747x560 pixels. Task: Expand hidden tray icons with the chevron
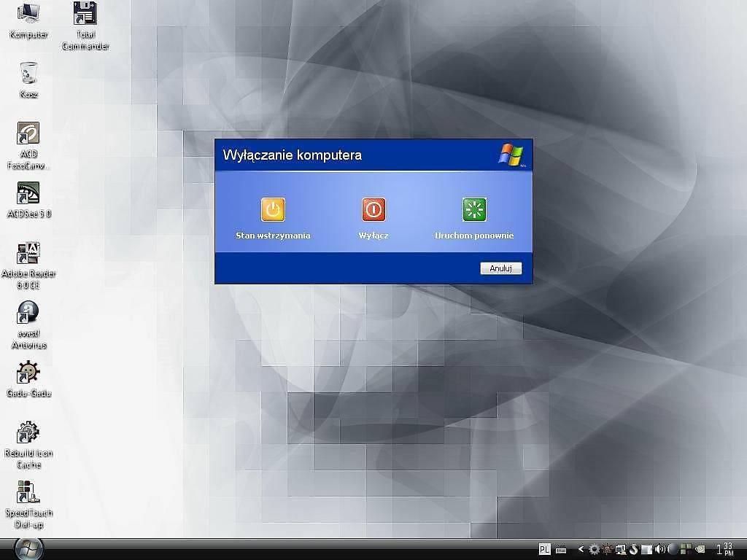click(x=581, y=549)
